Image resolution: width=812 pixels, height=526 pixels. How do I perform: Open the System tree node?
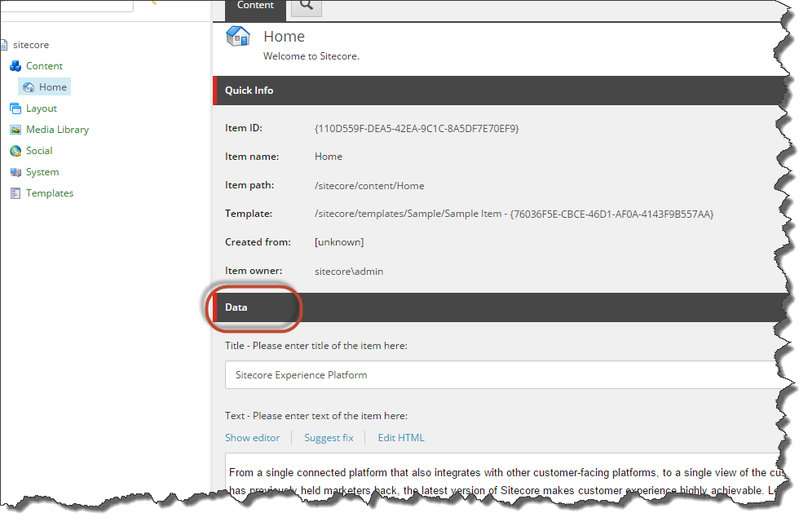(x=42, y=172)
